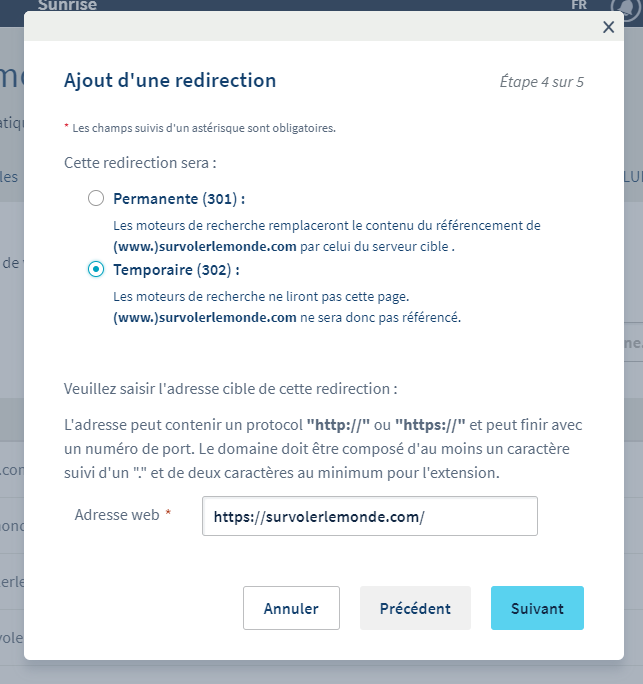Click the "Veuillez saisir l'adresse cible" instruction
This screenshot has width=643, height=684.
[x=230, y=388]
